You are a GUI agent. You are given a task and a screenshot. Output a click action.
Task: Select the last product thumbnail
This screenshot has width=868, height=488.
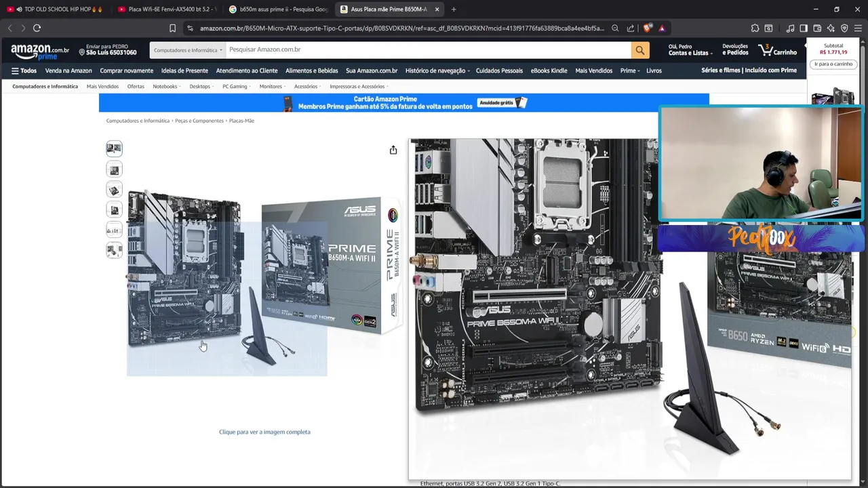(114, 250)
